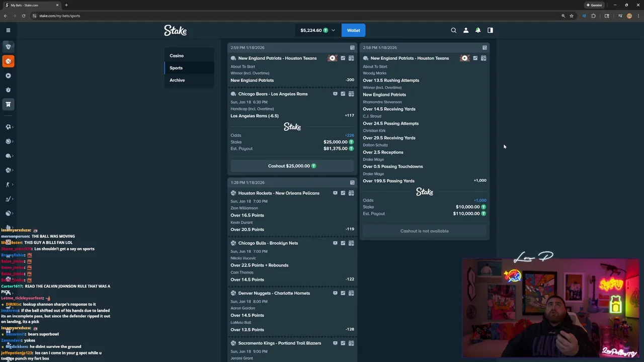
Task: Open the bet slip receipt sidebar icon
Action: pyautogui.click(x=8, y=104)
